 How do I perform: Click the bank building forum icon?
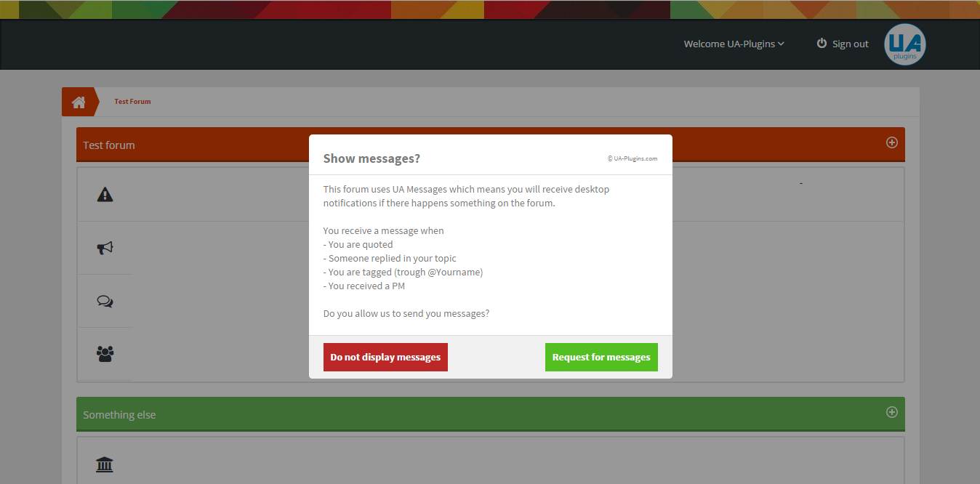105,464
